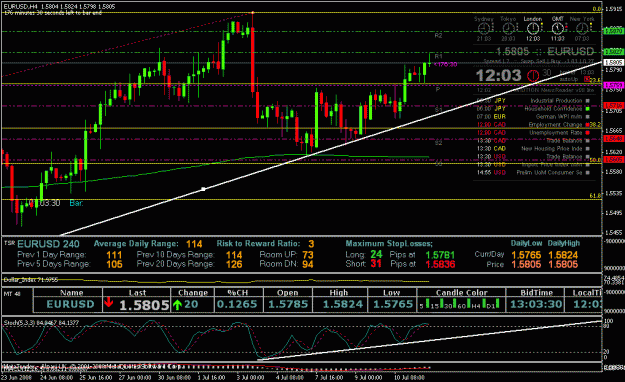The height and width of the screenshot is (382, 625).
Task: Click the Risk to Reward Ratio value 3
Action: (311, 244)
